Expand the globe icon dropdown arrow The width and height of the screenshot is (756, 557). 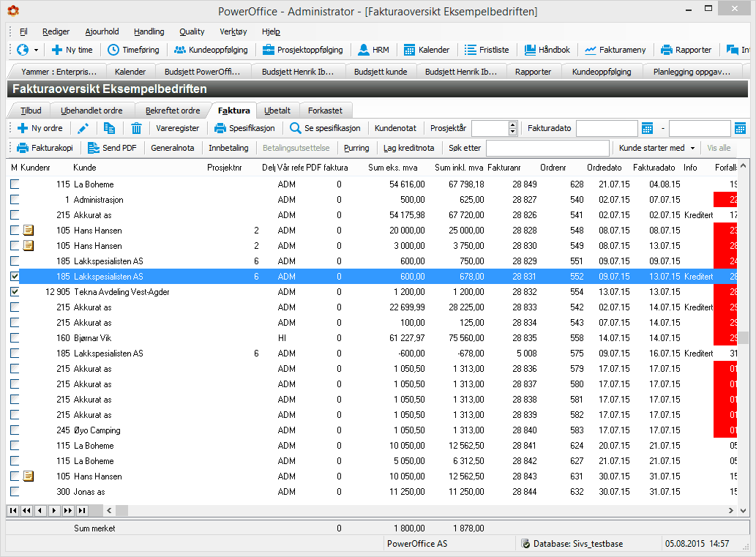[36, 50]
